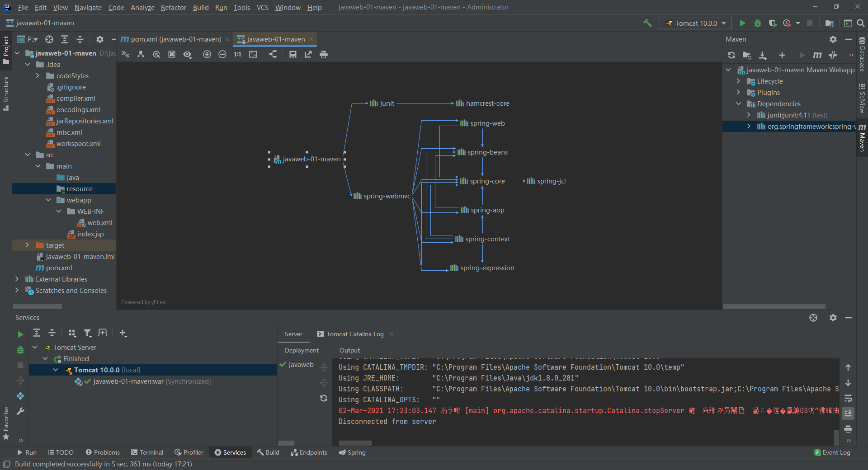Viewport: 868px width, 470px height.
Task: Click the Output horizontal scrollbar thumb
Action: pos(355,443)
